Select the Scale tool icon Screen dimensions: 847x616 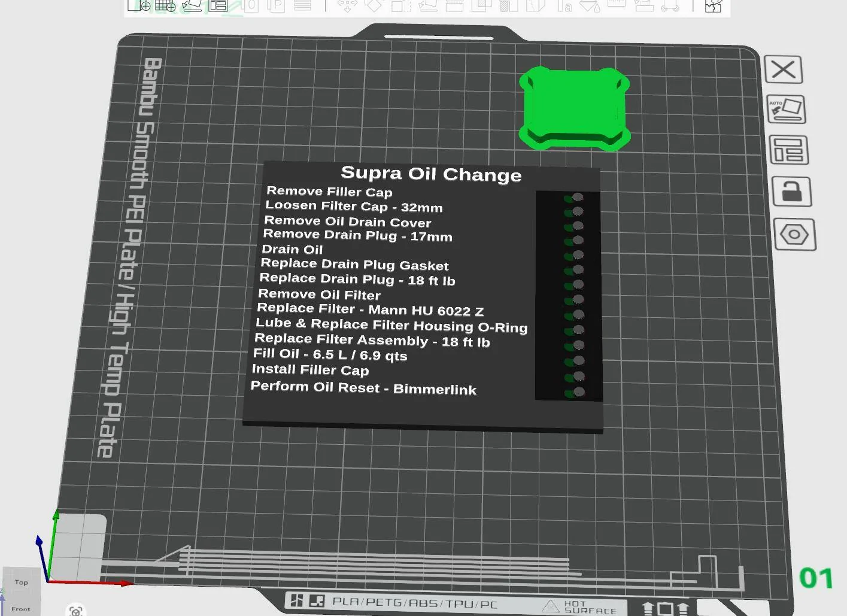[x=400, y=5]
